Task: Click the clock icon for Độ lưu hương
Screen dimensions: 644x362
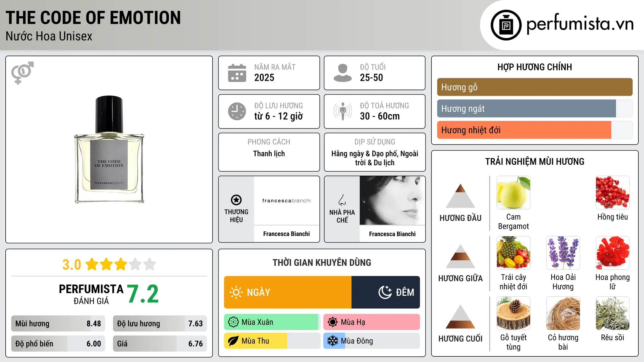Action: pos(237,111)
